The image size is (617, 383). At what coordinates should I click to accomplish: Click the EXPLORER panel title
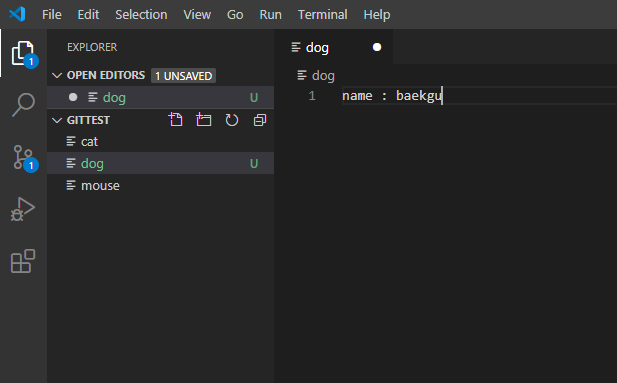92,47
